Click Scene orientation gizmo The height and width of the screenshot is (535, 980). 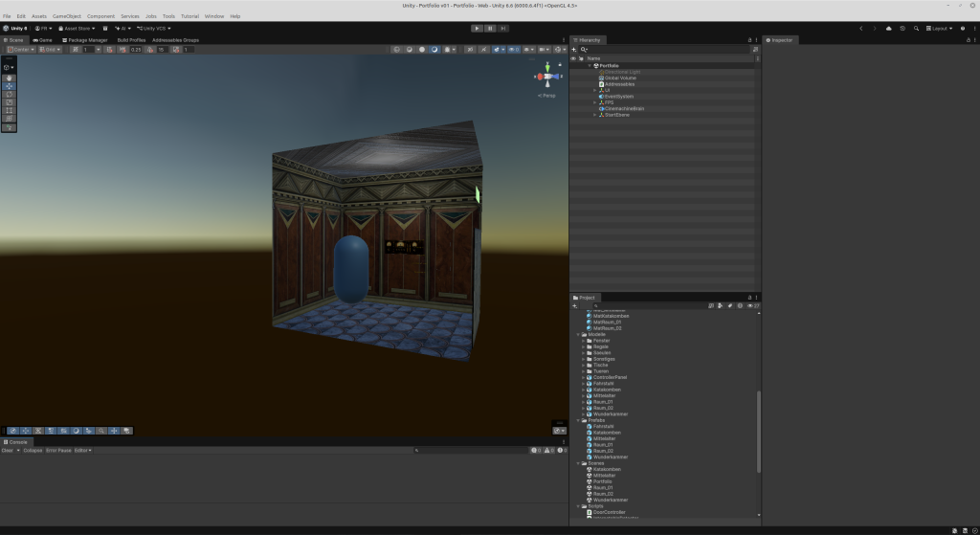(x=546, y=77)
